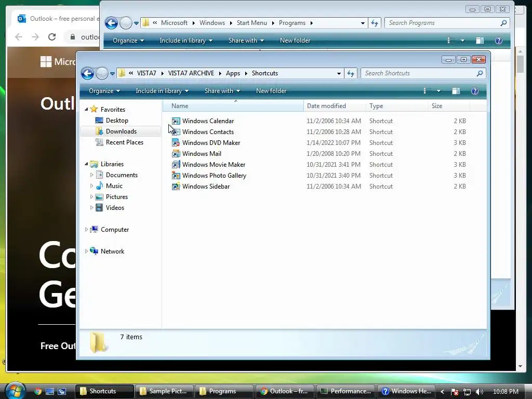Open the Organize menu in the Programs window
The image size is (532, 399).
128,41
